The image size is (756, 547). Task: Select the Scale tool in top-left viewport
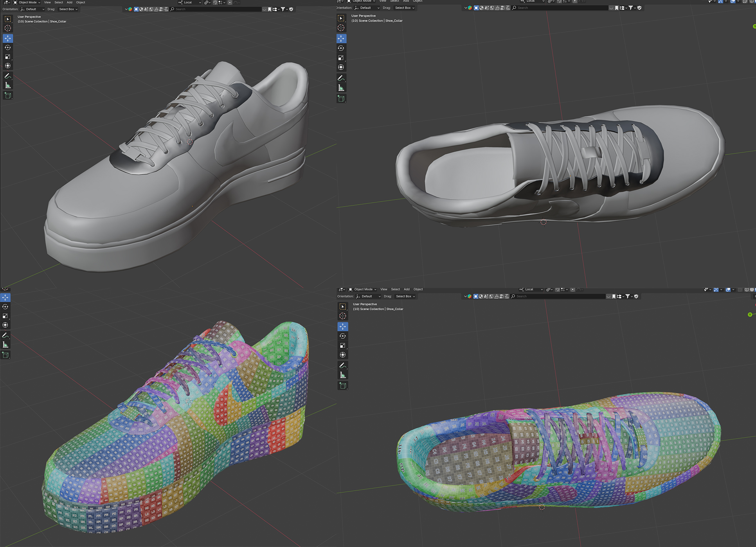coord(8,57)
